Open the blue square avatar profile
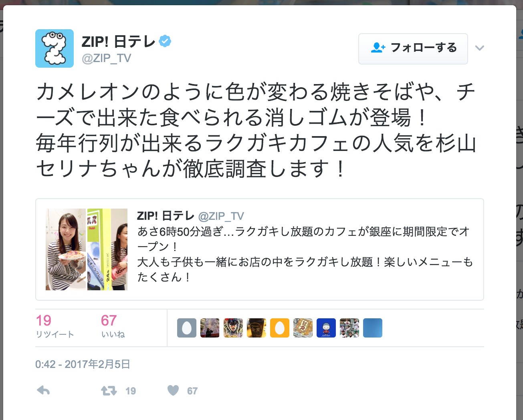The width and height of the screenshot is (523, 420). [x=373, y=328]
